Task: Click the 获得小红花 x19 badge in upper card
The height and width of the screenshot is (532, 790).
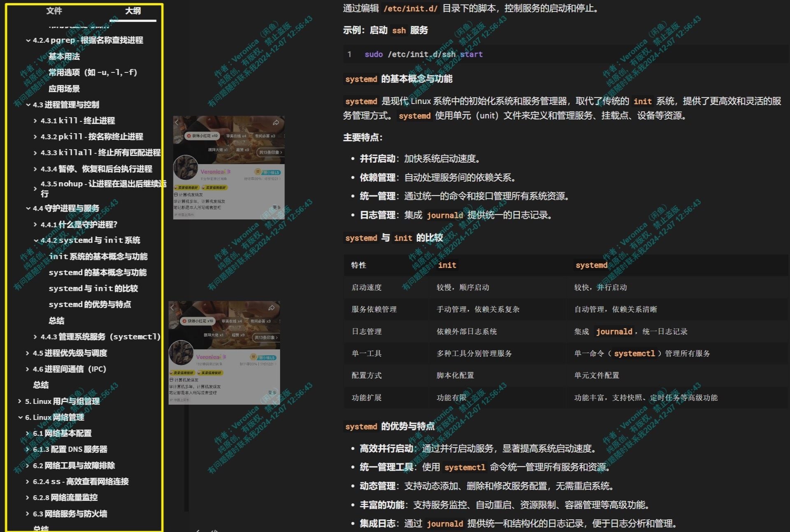Action: click(202, 136)
